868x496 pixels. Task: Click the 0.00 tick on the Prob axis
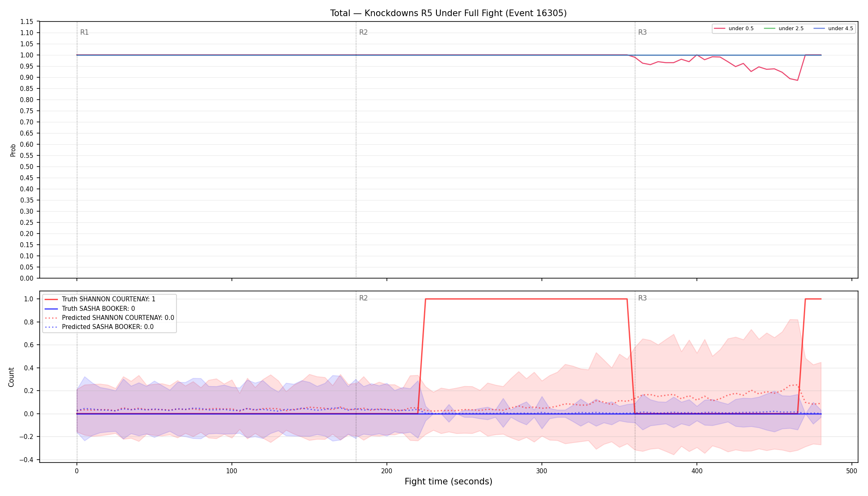(27, 278)
